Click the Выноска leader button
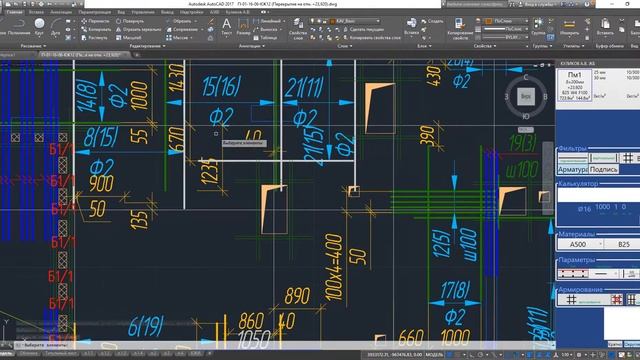Viewport: 640px width, 360px height. click(x=267, y=29)
